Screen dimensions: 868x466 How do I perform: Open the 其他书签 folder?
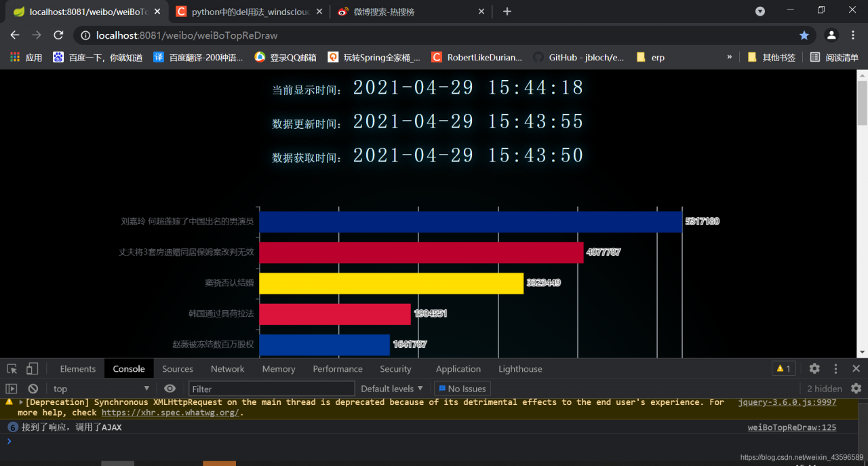click(x=772, y=58)
